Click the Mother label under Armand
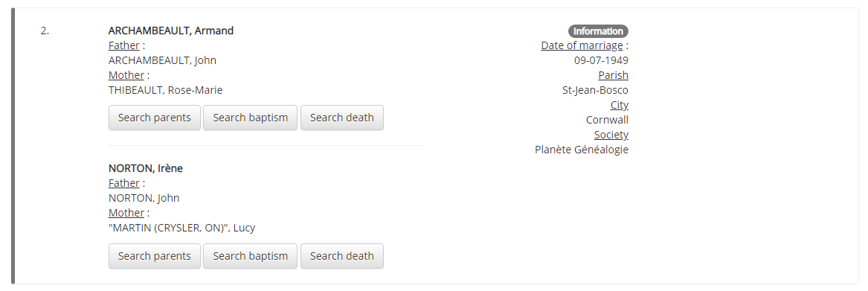The image size is (868, 291). click(x=126, y=75)
